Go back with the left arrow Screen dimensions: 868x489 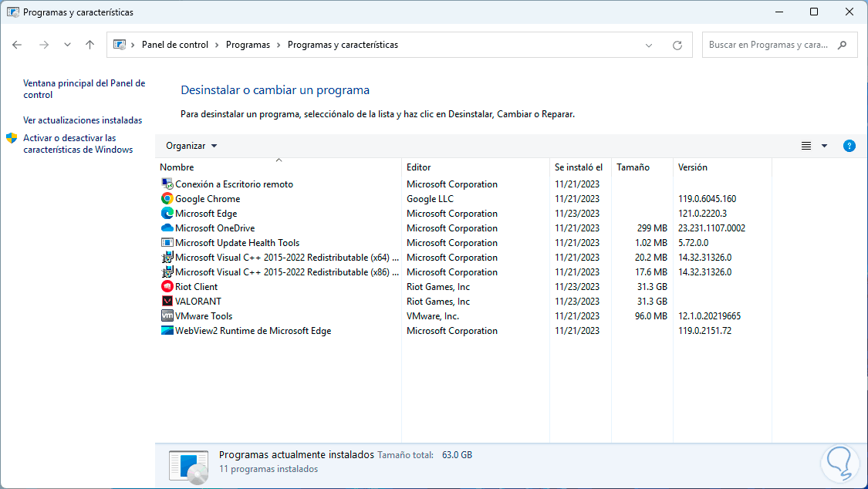17,45
